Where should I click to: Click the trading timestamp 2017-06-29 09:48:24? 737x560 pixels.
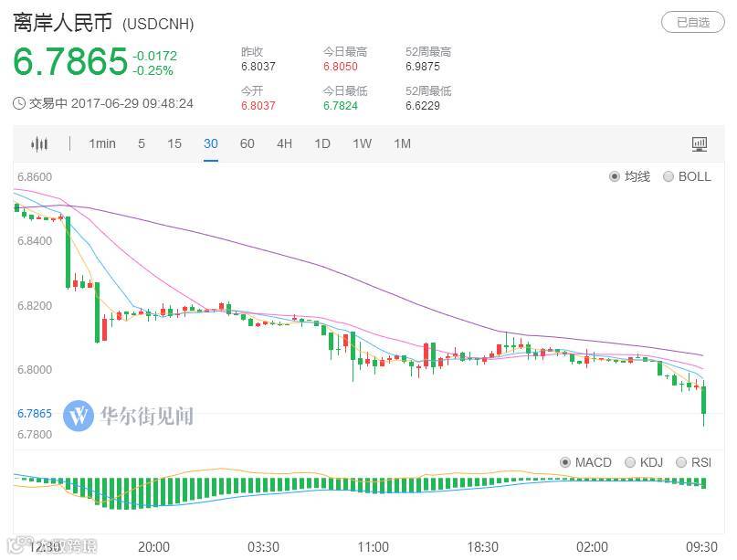pyautogui.click(x=132, y=103)
